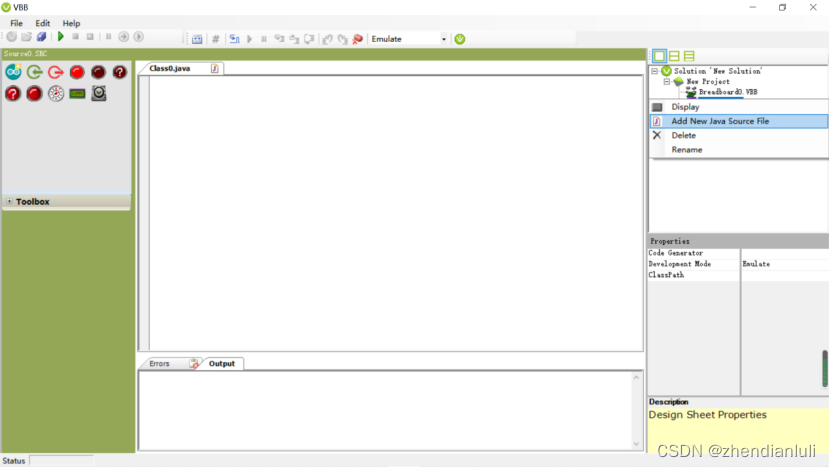This screenshot has height=467, width=830.
Task: Click the blue step-into debug icon
Action: coord(234,39)
